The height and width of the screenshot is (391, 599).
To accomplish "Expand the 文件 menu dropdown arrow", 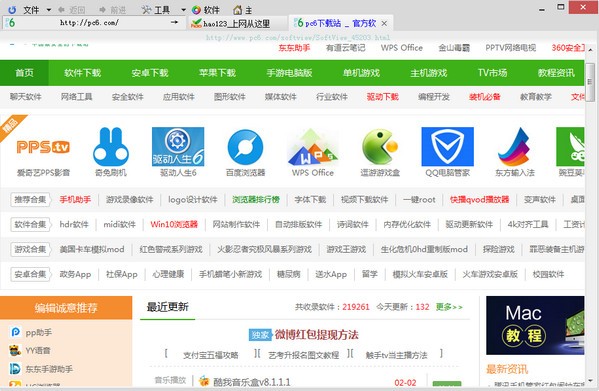I will tap(49, 10).
